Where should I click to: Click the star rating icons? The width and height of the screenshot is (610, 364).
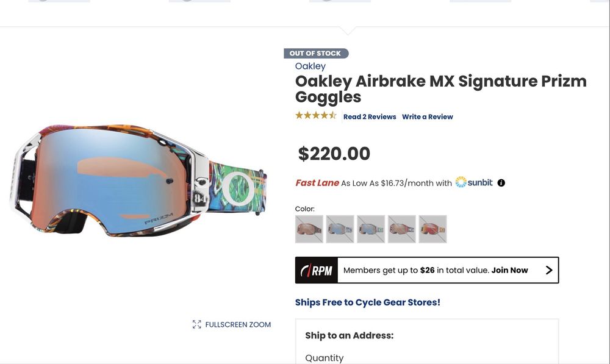(x=315, y=116)
